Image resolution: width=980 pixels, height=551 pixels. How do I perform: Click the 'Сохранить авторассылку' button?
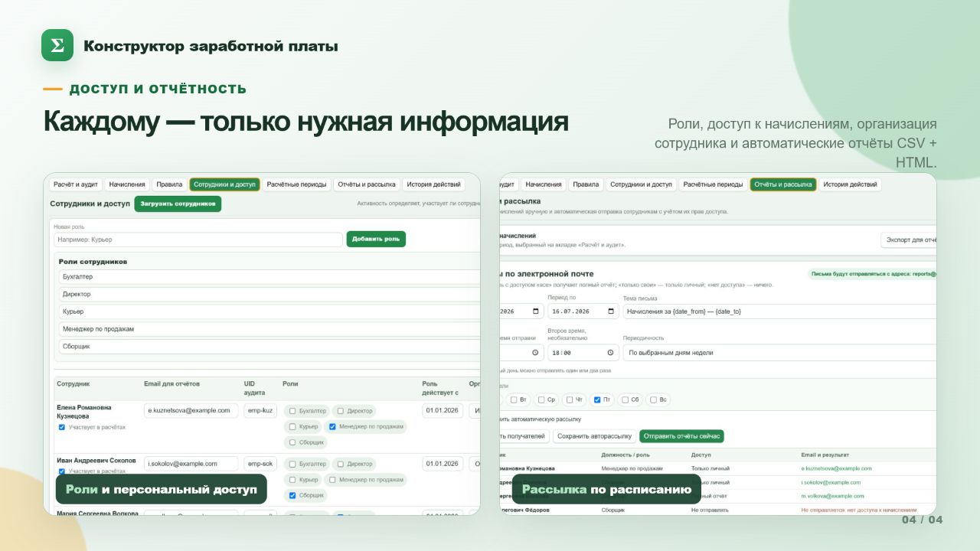coord(594,436)
